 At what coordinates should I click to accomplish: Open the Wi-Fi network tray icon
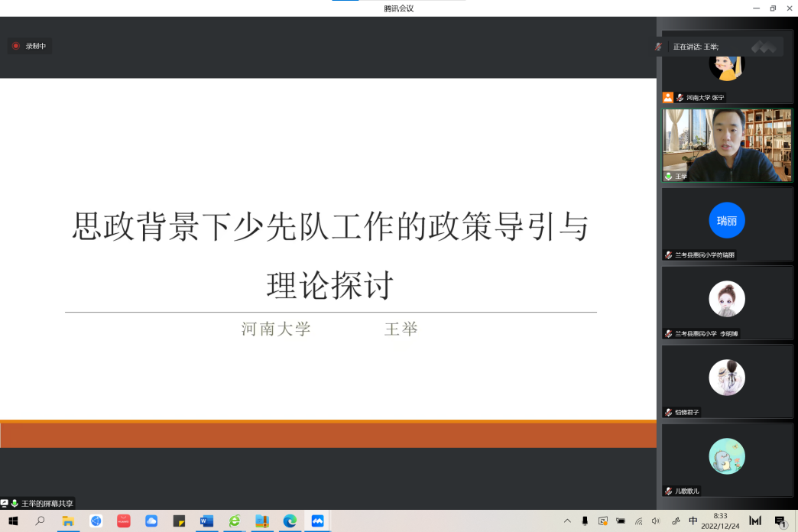[x=639, y=521]
